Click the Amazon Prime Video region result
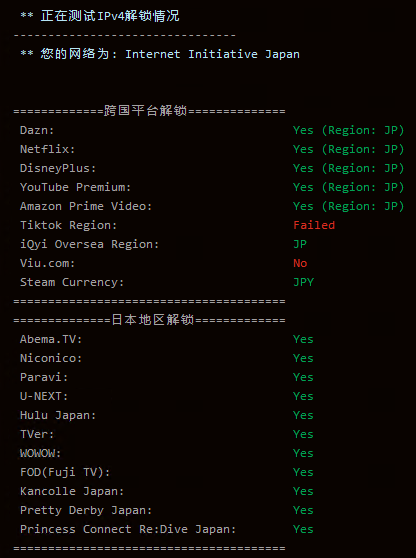This screenshot has width=416, height=558. pyautogui.click(x=348, y=206)
